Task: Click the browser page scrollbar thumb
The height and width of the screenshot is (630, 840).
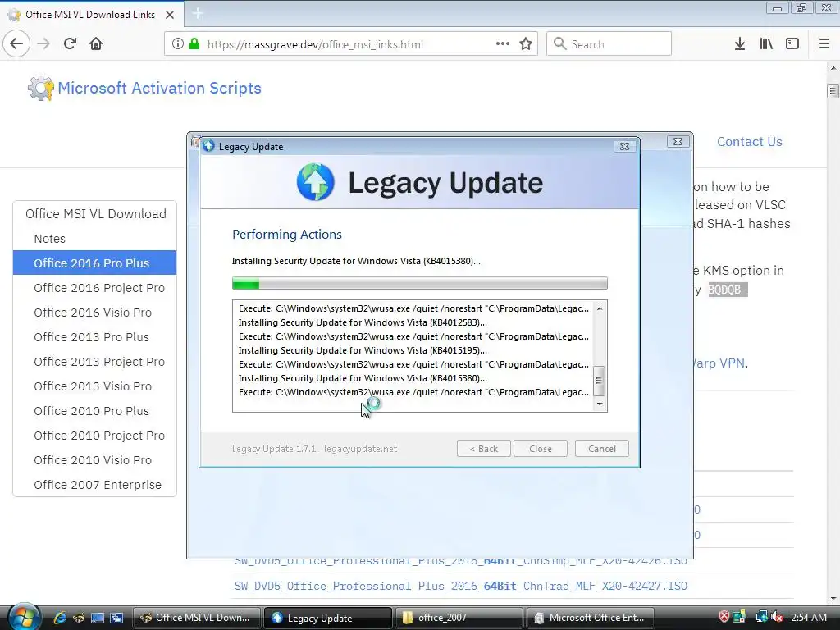Action: 833,91
